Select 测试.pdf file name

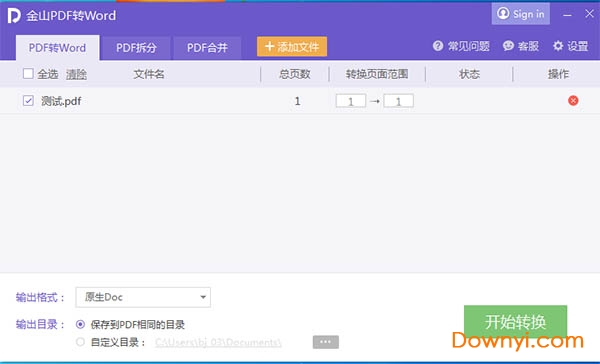pos(61,101)
